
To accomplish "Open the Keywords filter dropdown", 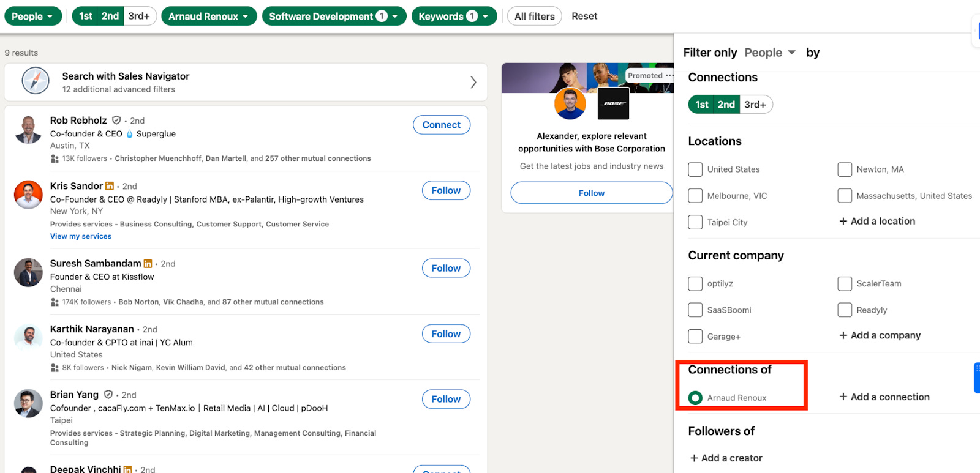I will click(x=454, y=17).
